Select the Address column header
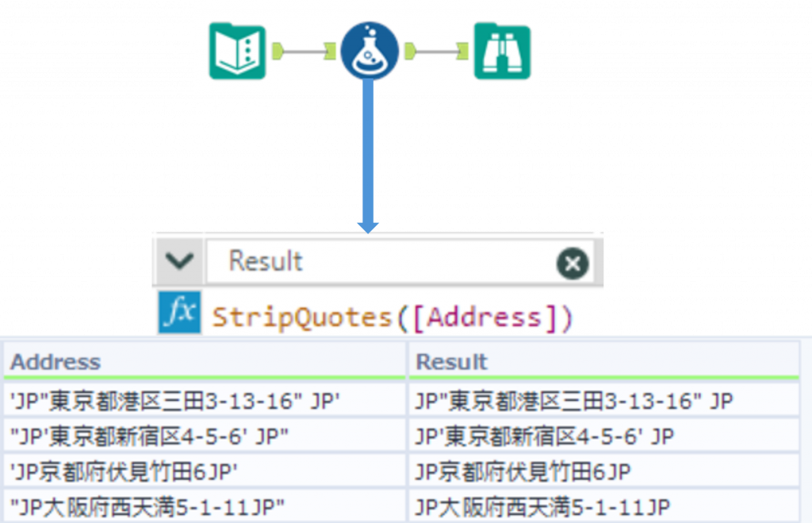 coord(205,362)
